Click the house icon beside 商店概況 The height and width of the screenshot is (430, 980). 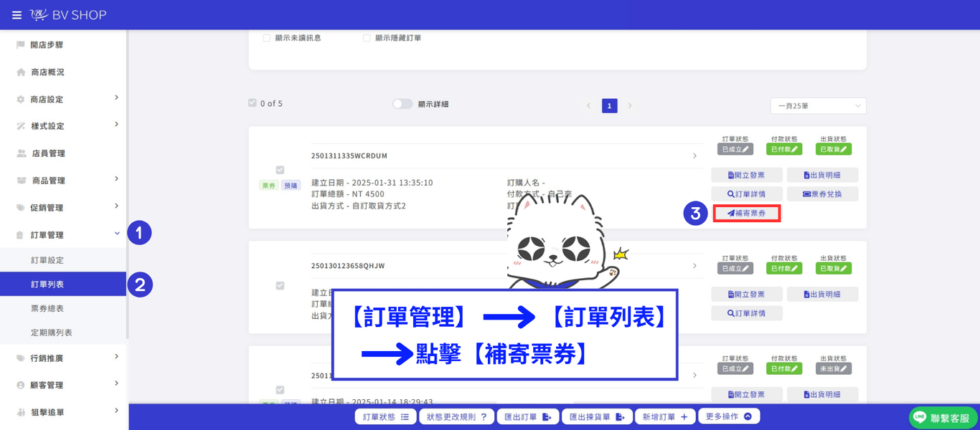point(21,72)
